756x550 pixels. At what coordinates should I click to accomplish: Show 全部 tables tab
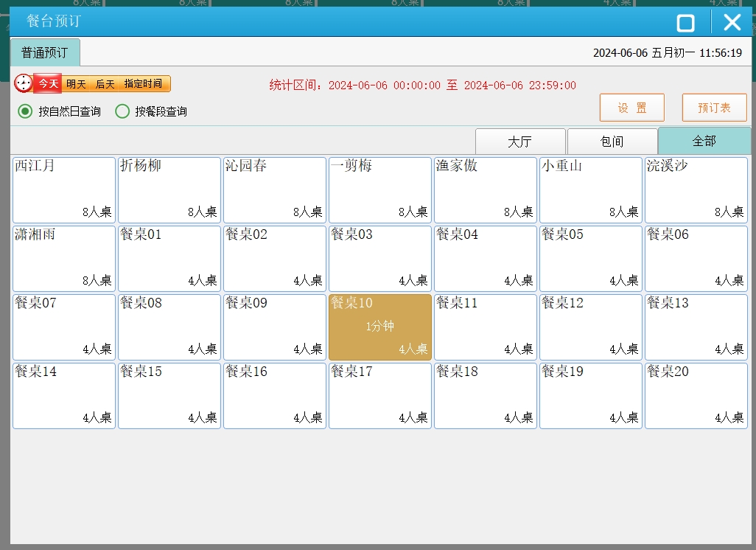coord(704,141)
